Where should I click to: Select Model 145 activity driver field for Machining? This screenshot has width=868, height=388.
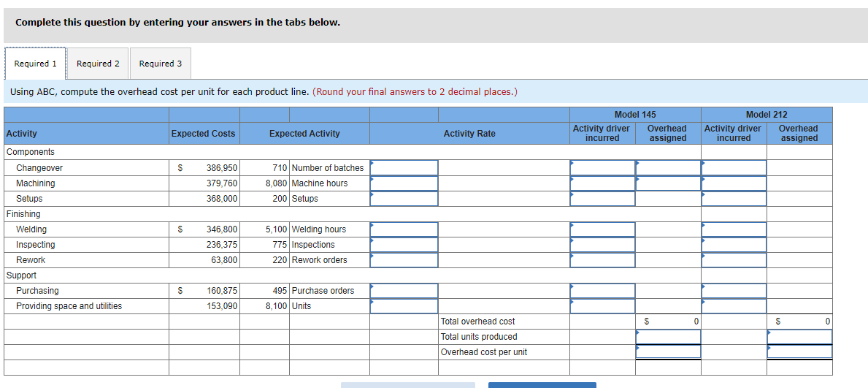pyautogui.click(x=603, y=183)
